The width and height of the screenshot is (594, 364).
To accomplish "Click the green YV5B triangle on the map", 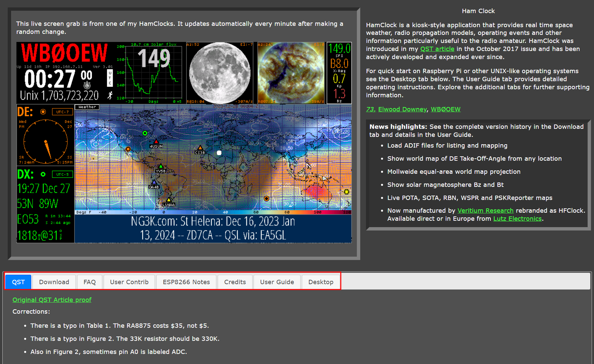I will pos(161,166).
